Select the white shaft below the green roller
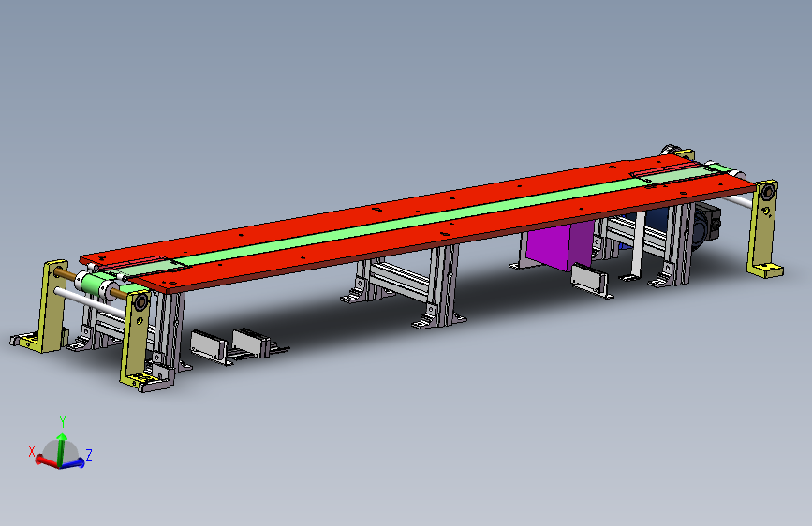812x526 pixels. 89,302
